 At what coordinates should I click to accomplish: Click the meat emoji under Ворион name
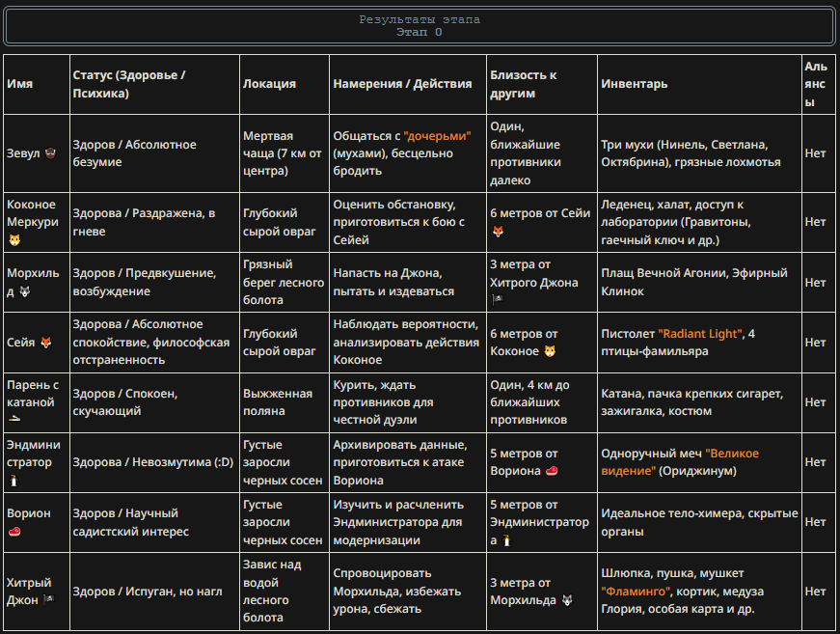tap(14, 532)
